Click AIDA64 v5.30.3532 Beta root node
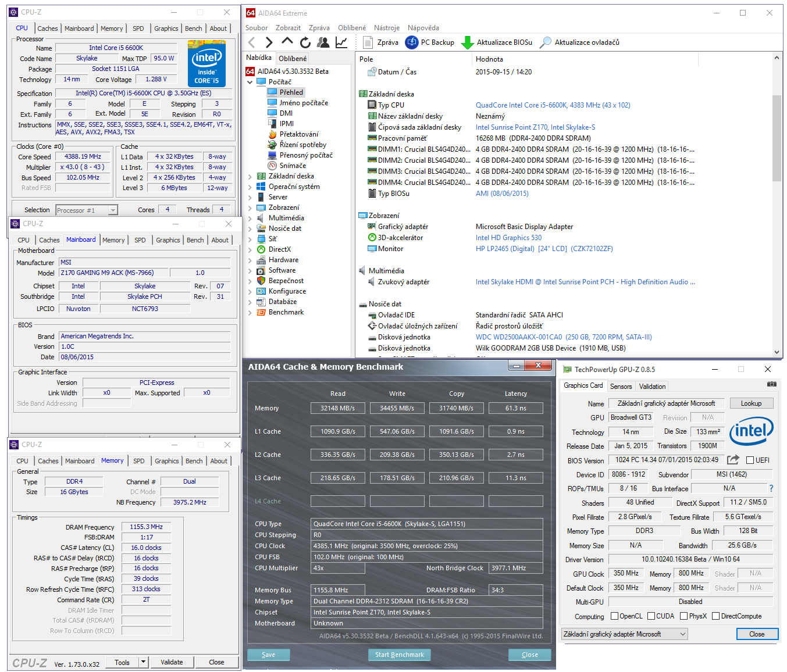This screenshot has height=672, width=787. (x=287, y=72)
